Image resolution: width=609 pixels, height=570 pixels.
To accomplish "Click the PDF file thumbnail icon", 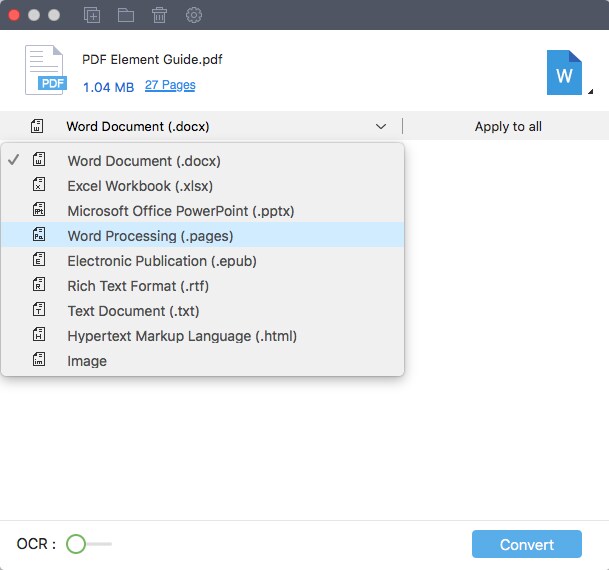I will point(46,71).
